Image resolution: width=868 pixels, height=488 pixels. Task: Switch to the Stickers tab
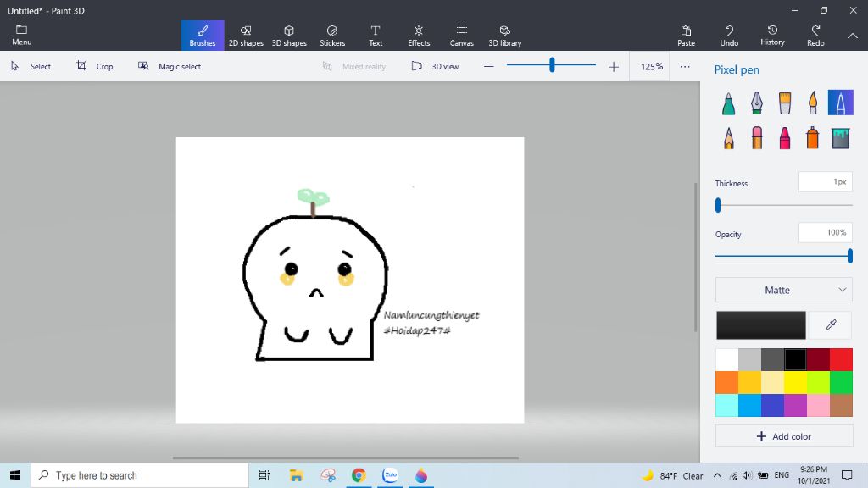332,35
